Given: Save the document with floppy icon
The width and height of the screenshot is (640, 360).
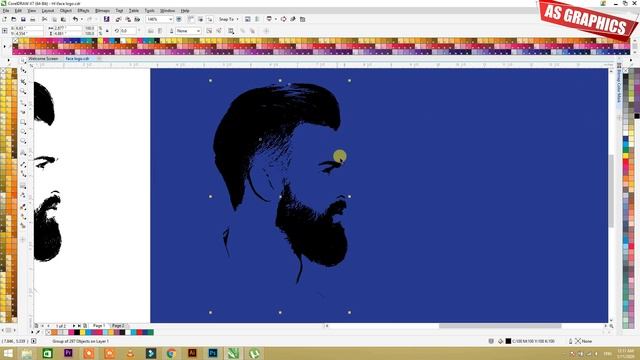Looking at the screenshot, I should tap(23, 19).
